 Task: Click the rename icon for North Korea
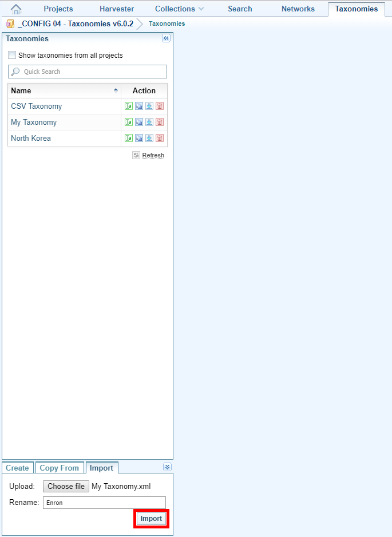(129, 138)
